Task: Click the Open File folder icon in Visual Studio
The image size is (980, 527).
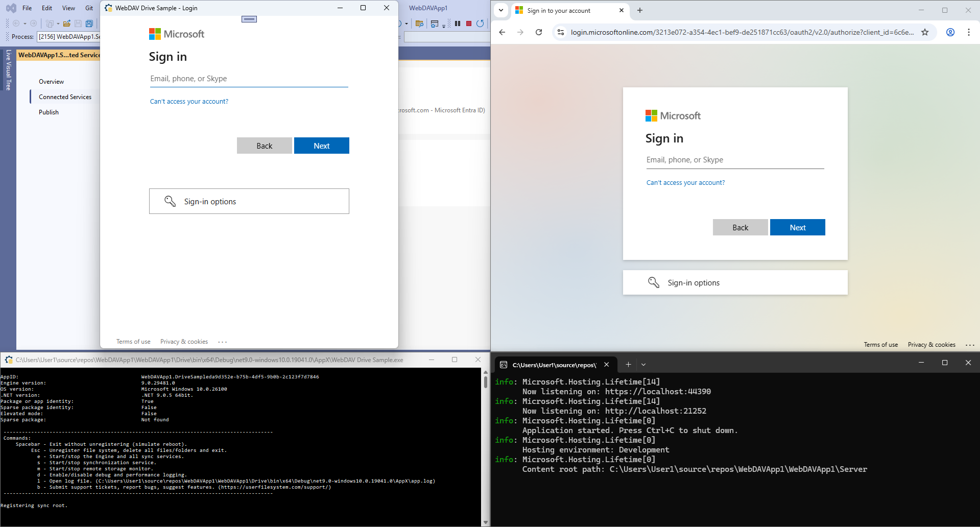Action: click(67, 23)
